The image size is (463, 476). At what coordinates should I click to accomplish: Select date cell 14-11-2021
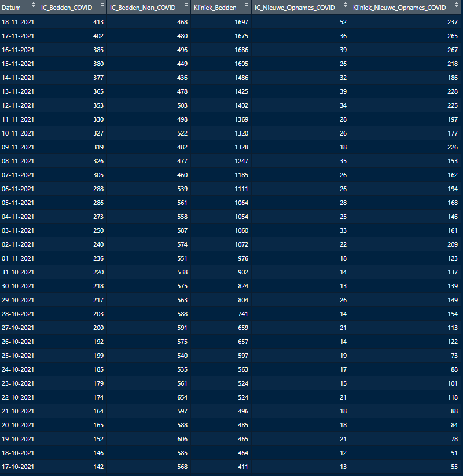18,78
